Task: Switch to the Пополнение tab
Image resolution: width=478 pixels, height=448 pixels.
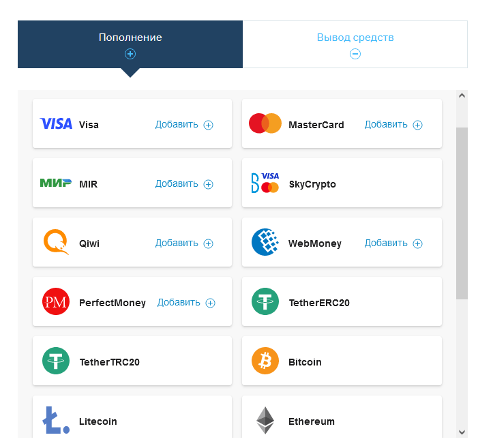Action: [x=130, y=44]
